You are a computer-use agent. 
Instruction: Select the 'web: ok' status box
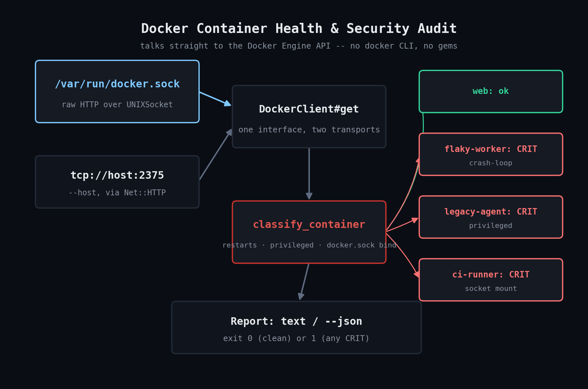click(x=491, y=91)
